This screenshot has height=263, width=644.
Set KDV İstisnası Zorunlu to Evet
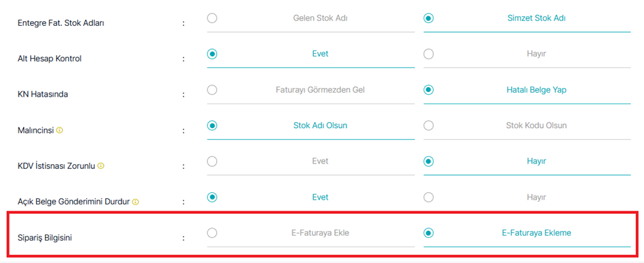coord(212,161)
